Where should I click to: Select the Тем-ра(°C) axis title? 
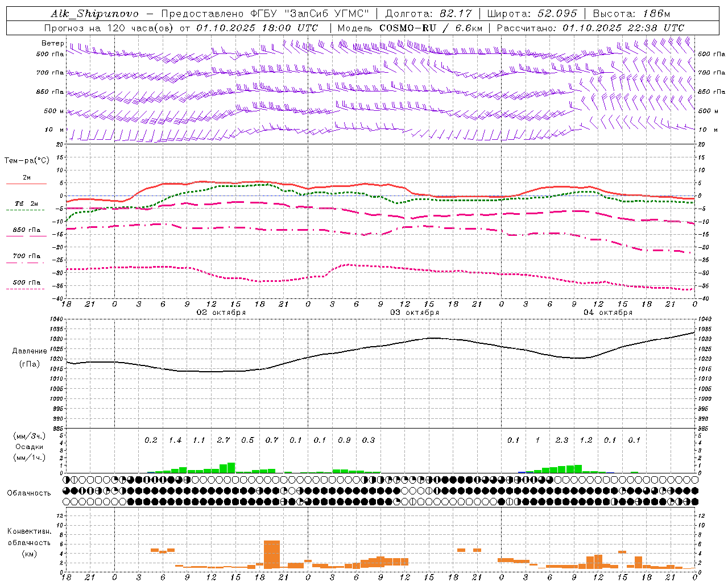(x=27, y=161)
